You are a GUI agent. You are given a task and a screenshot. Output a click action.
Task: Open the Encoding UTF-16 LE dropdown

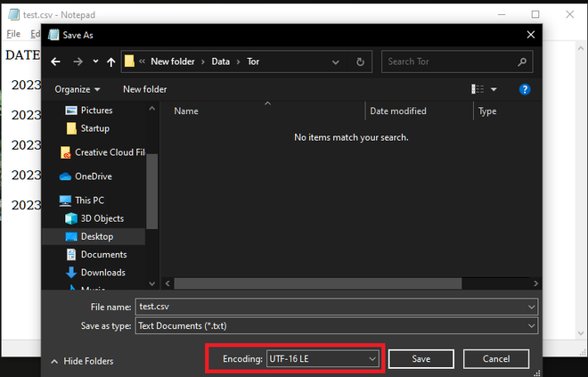click(x=323, y=358)
